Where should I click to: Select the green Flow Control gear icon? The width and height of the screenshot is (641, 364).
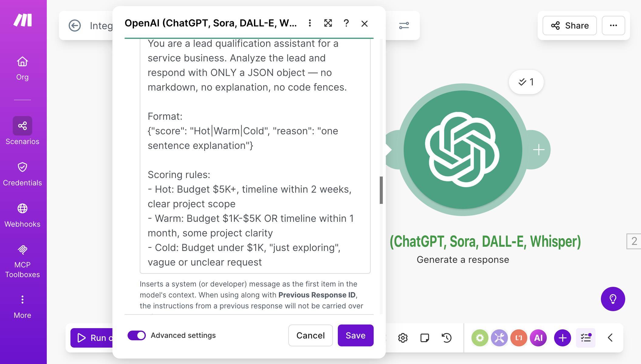(x=480, y=338)
